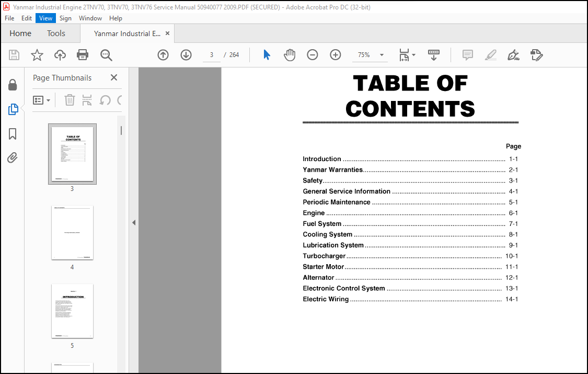View security lock settings in sidebar
588x374 pixels.
tap(13, 85)
